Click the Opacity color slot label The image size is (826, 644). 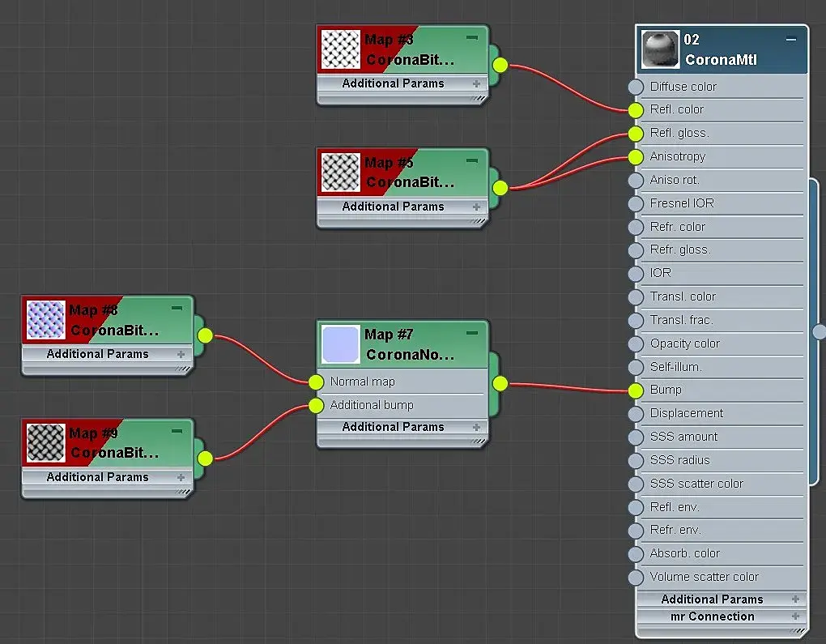(x=685, y=343)
